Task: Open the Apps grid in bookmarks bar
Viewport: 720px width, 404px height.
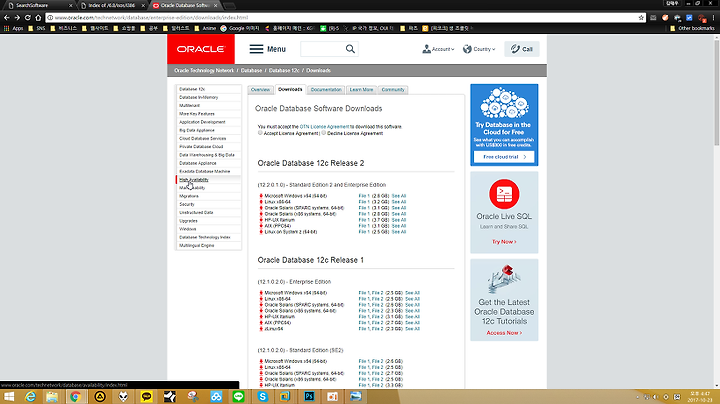Action: coord(14,28)
